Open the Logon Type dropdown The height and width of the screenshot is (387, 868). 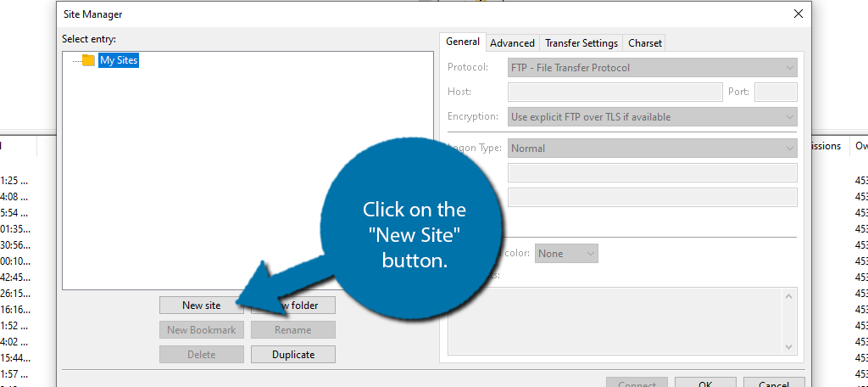click(652, 148)
